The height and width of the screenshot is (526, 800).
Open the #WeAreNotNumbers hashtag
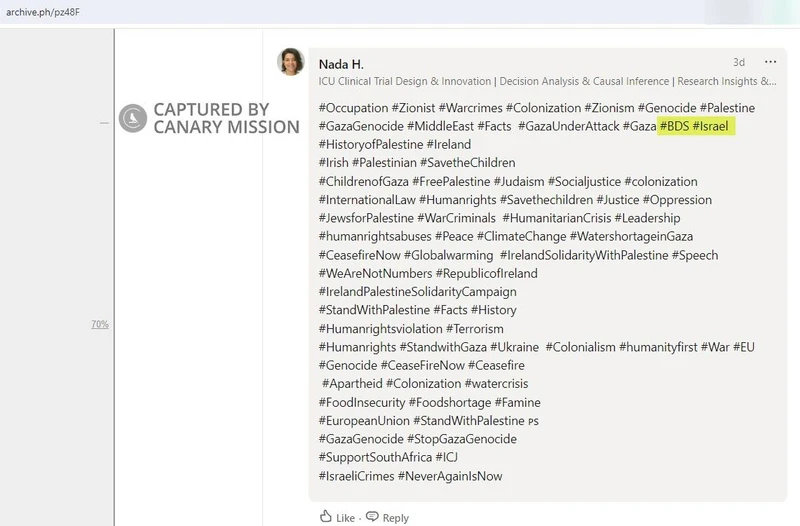coord(375,273)
